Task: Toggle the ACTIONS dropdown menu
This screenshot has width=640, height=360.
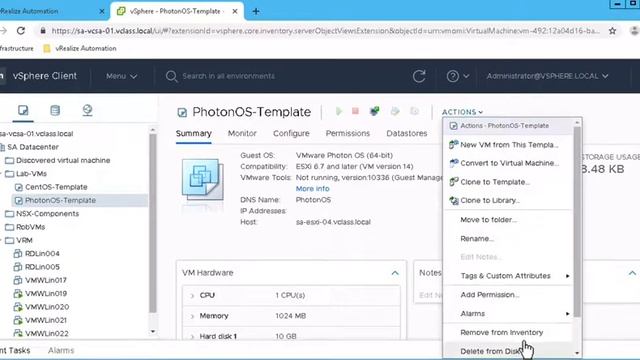Action: [462, 112]
